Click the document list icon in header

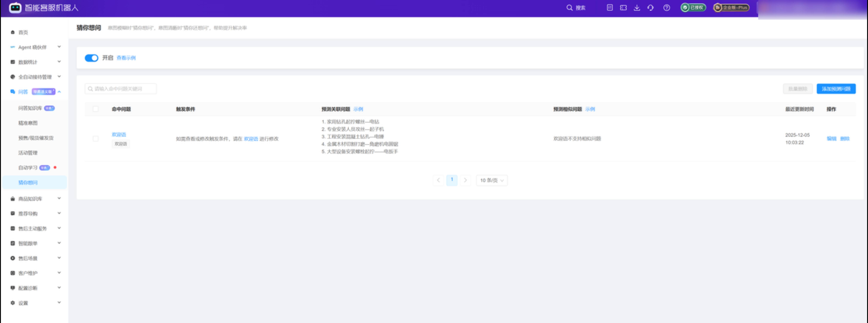click(x=610, y=8)
